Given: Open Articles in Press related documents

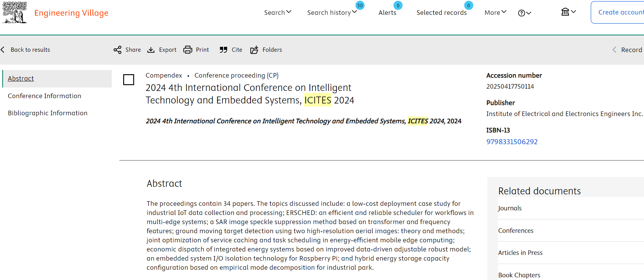Looking at the screenshot, I should click(520, 253).
